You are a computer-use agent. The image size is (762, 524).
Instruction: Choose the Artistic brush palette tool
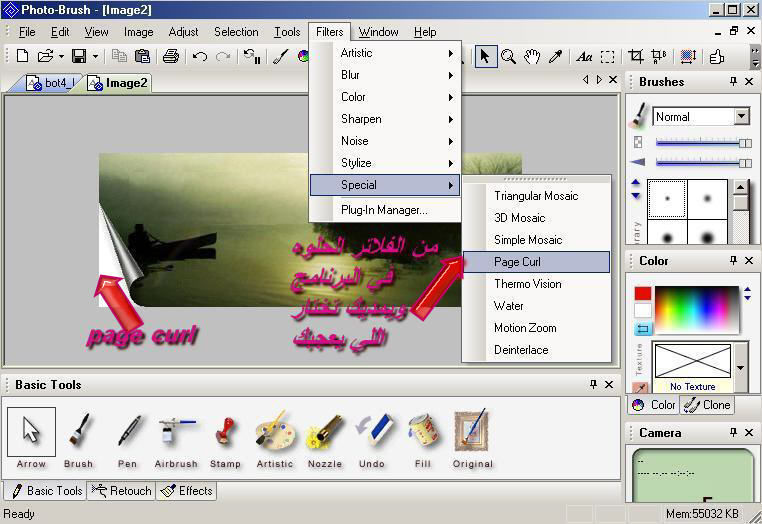tap(274, 438)
